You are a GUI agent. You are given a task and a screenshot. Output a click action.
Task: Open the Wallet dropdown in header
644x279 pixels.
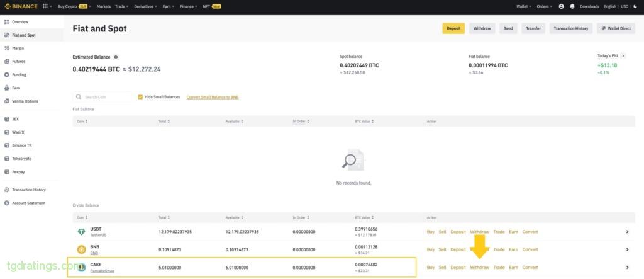(524, 6)
